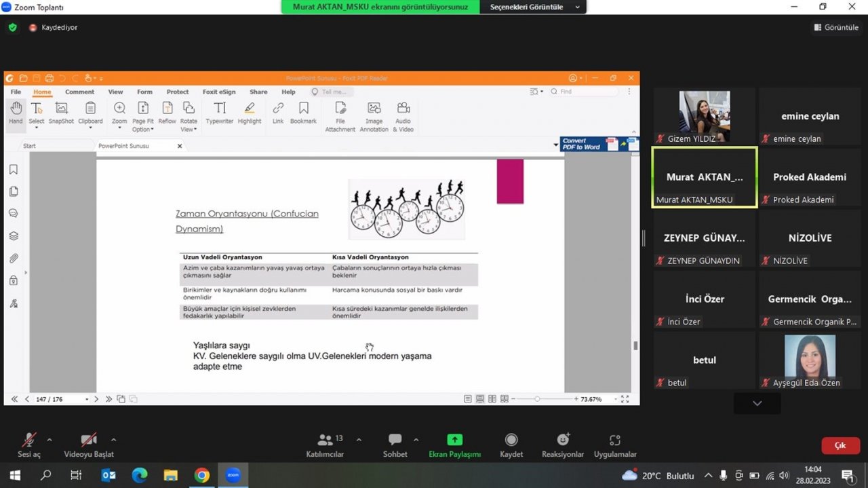This screenshot has height=488, width=868.
Task: Open the Reaksiyonlar reactions icon
Action: click(x=562, y=440)
